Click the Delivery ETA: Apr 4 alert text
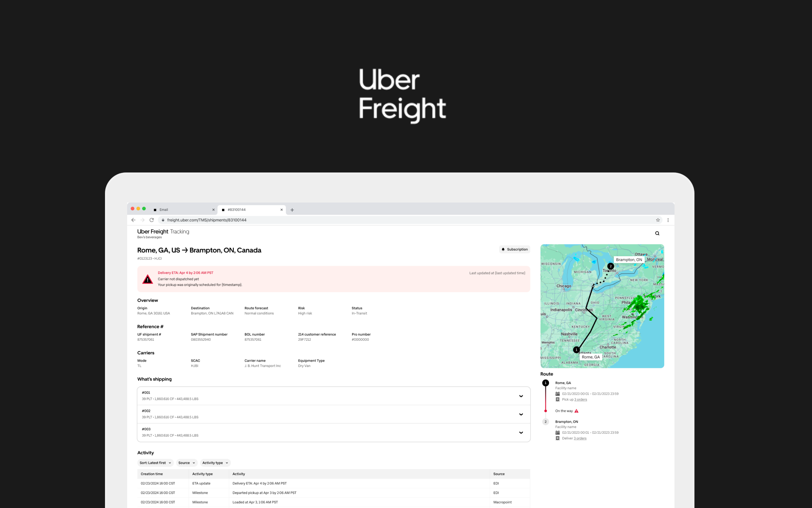The width and height of the screenshot is (812, 508). tap(186, 273)
